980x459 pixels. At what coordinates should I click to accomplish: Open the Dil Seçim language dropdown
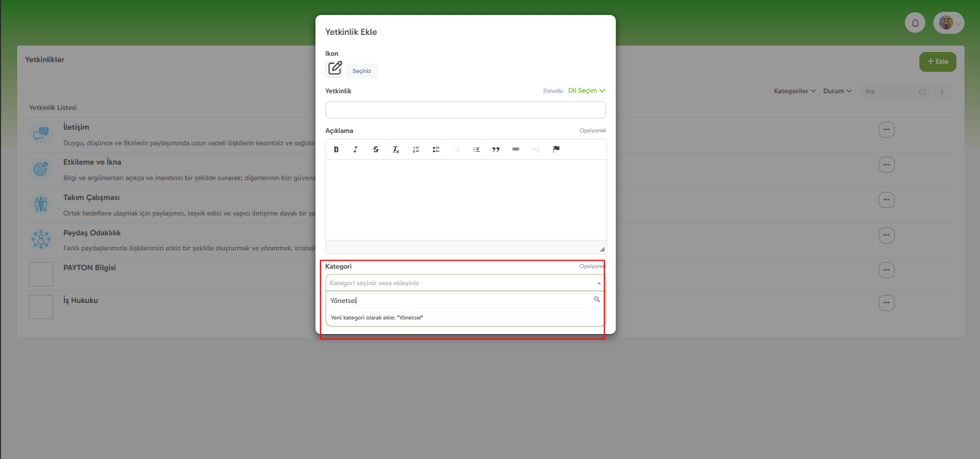coord(586,91)
